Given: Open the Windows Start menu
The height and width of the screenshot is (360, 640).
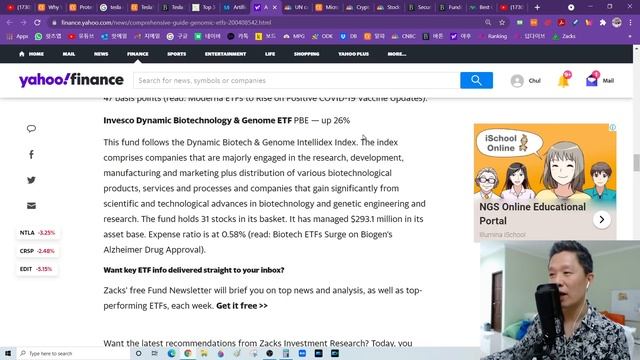Looking at the screenshot, I should coord(8,353).
